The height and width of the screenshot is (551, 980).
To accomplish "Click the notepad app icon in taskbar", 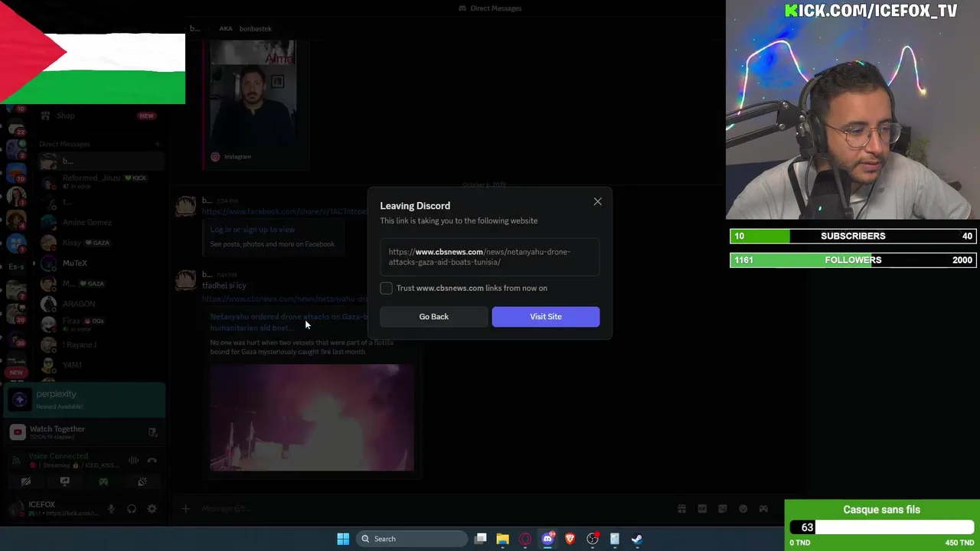I will click(x=615, y=539).
